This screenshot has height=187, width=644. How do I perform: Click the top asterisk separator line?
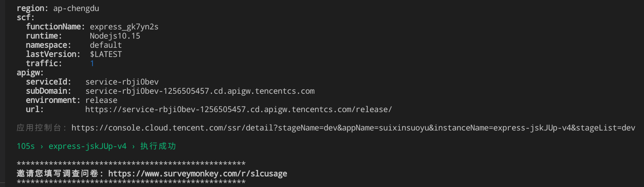pos(131,164)
